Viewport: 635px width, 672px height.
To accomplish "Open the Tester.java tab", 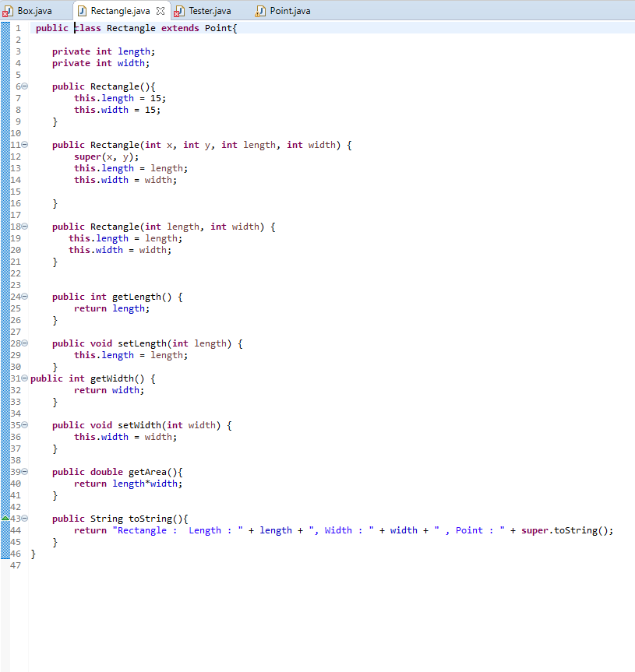I will pos(210,11).
